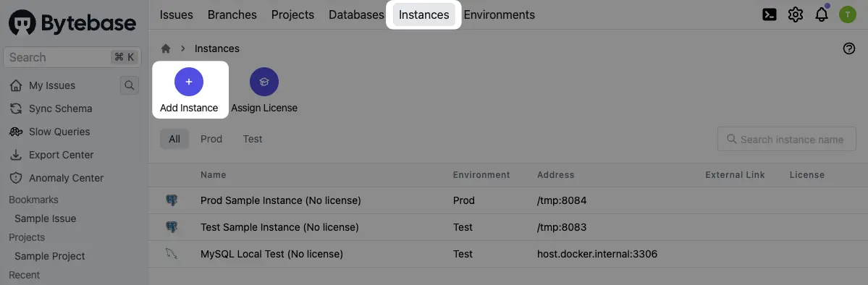This screenshot has height=285, width=868.
Task: Click the help question mark icon
Action: tap(848, 48)
